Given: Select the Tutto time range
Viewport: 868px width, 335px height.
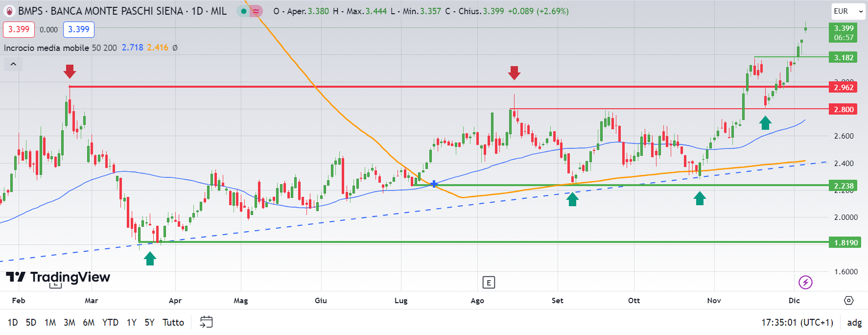Looking at the screenshot, I should [173, 322].
